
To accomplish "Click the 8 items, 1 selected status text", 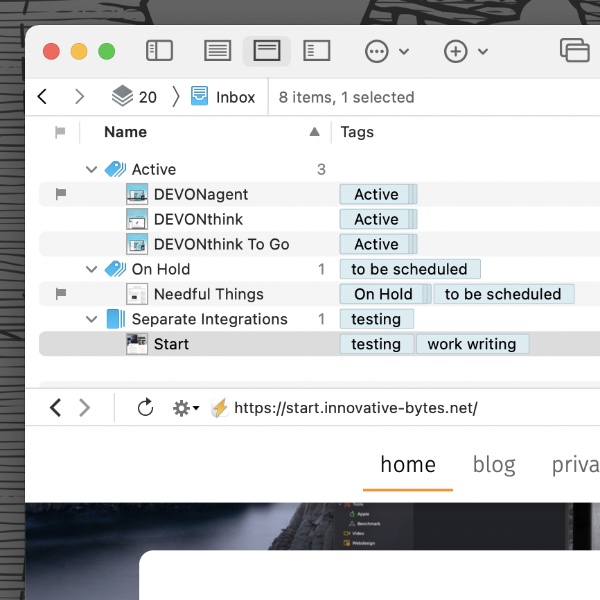I will 346,97.
